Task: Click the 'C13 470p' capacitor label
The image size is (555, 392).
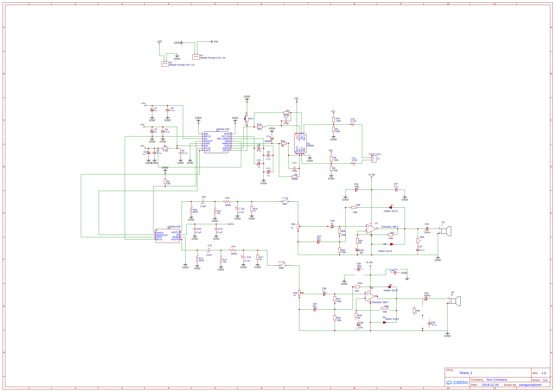Action: point(294,167)
